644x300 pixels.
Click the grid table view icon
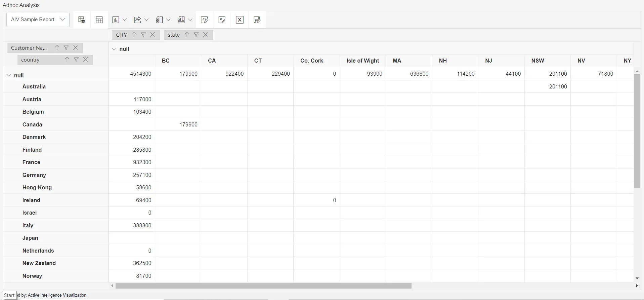[99, 20]
